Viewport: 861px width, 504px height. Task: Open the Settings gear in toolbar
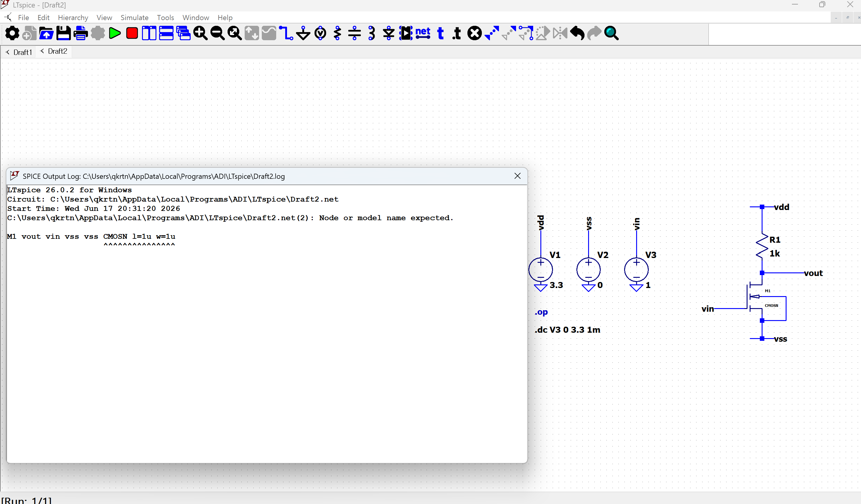point(12,33)
